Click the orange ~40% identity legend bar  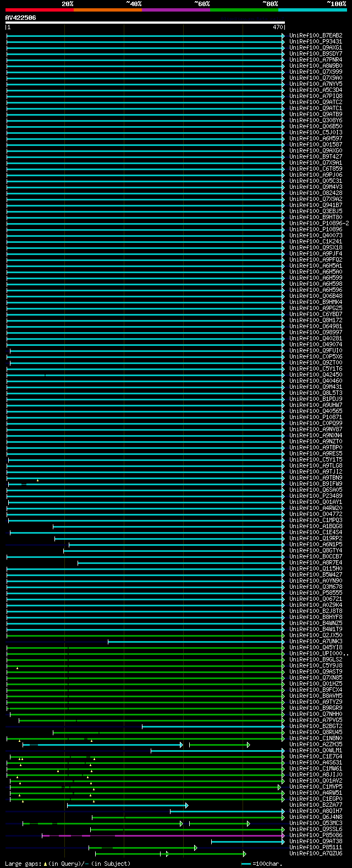pos(108,10)
